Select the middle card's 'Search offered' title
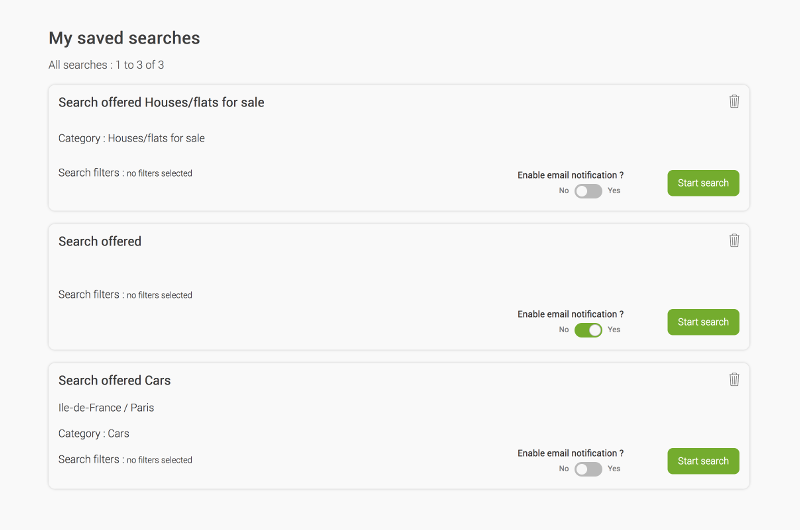800x530 pixels. pos(100,241)
